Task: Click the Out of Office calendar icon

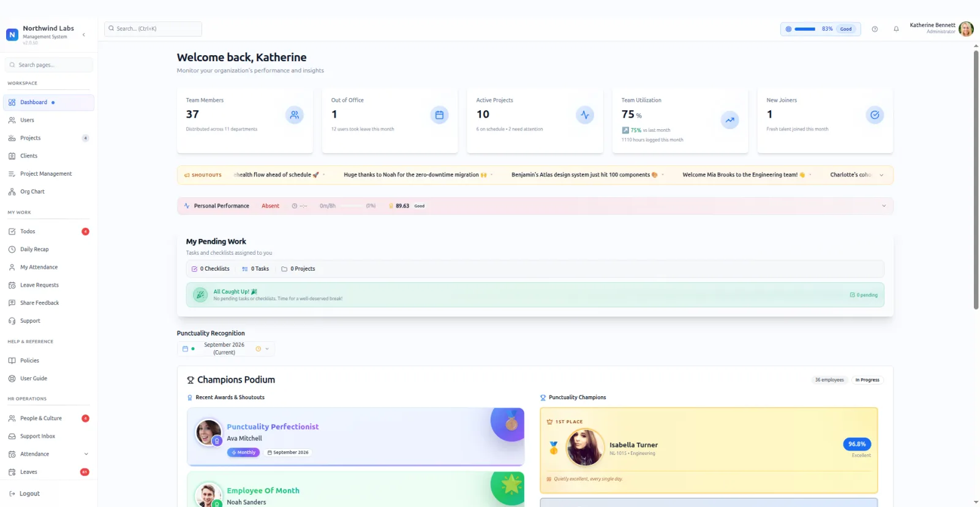Action: point(439,115)
